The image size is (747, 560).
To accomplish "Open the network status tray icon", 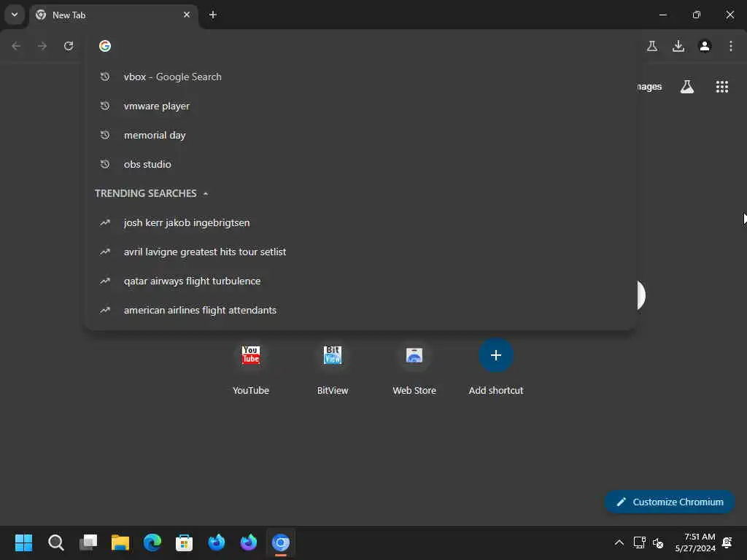I will [639, 542].
